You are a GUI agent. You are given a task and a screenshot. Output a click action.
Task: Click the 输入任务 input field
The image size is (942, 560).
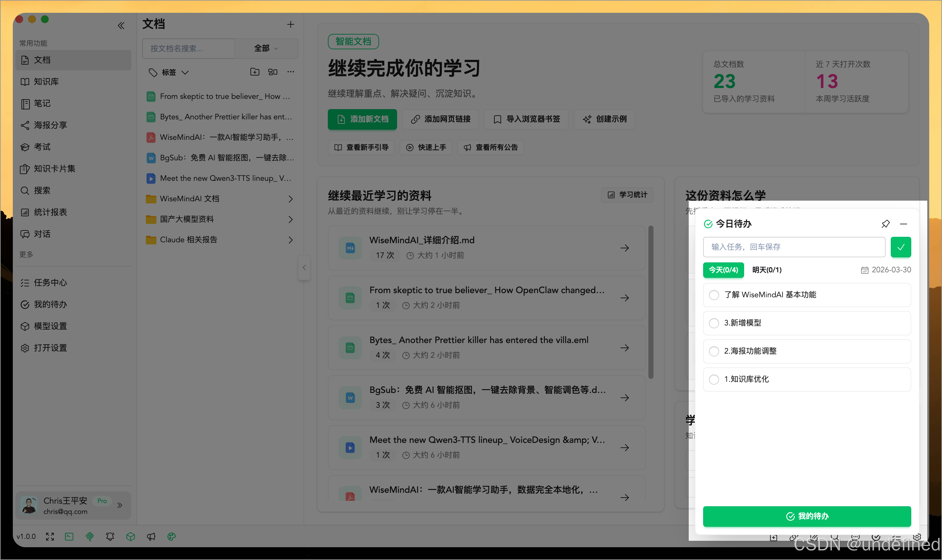pyautogui.click(x=794, y=247)
